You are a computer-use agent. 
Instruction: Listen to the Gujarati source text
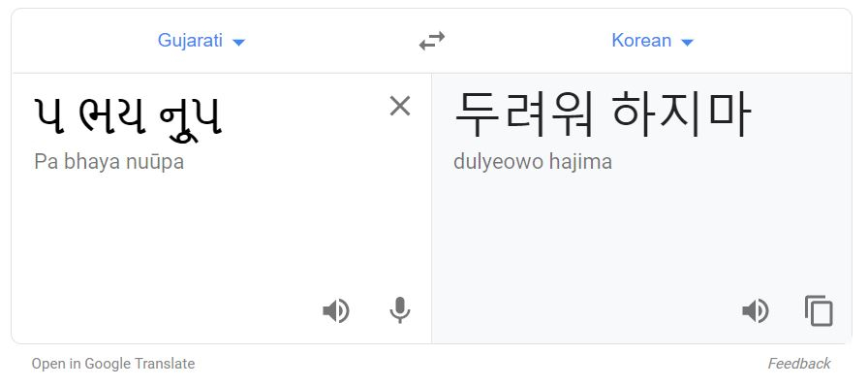336,310
